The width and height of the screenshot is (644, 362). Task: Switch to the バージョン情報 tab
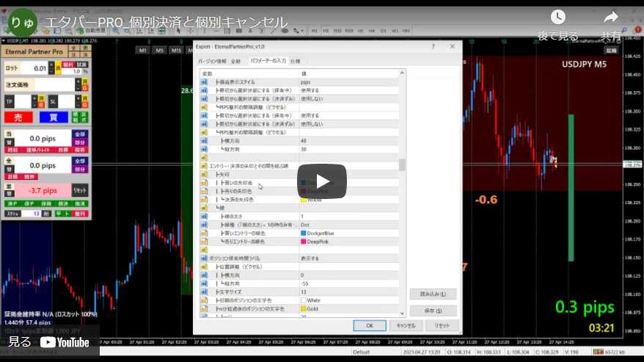coord(212,61)
